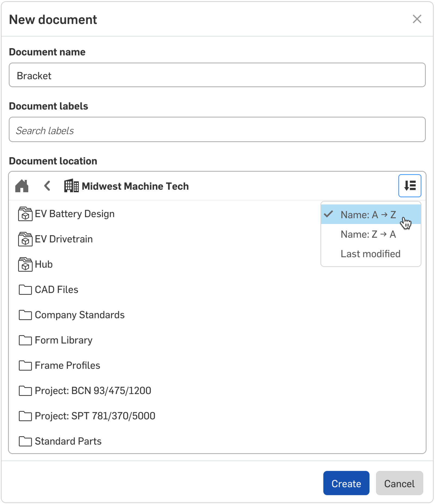The height and width of the screenshot is (504, 435).
Task: Open folder Project: BCN 93/475/1200
Action: [93, 391]
